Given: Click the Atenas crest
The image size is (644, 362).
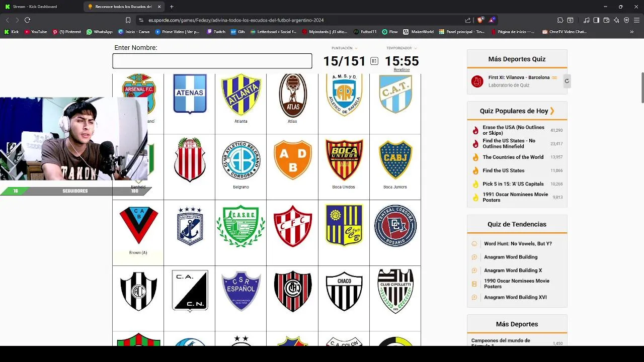Looking at the screenshot, I should (x=190, y=94).
